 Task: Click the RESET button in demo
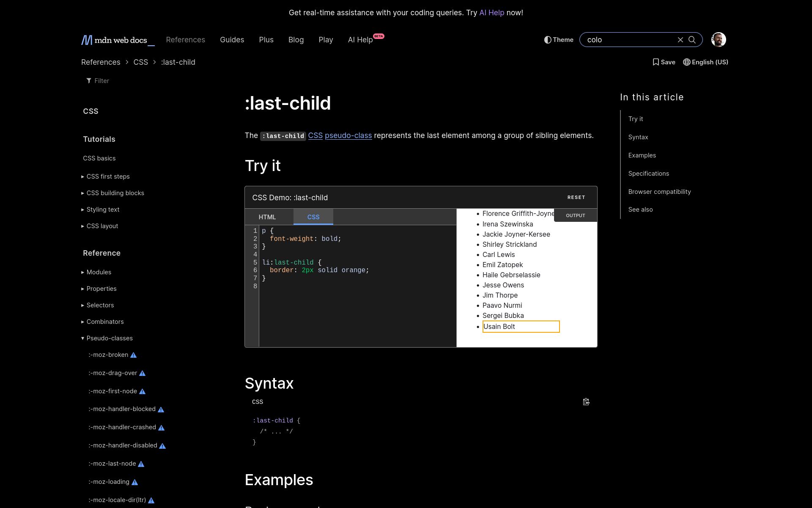(576, 197)
